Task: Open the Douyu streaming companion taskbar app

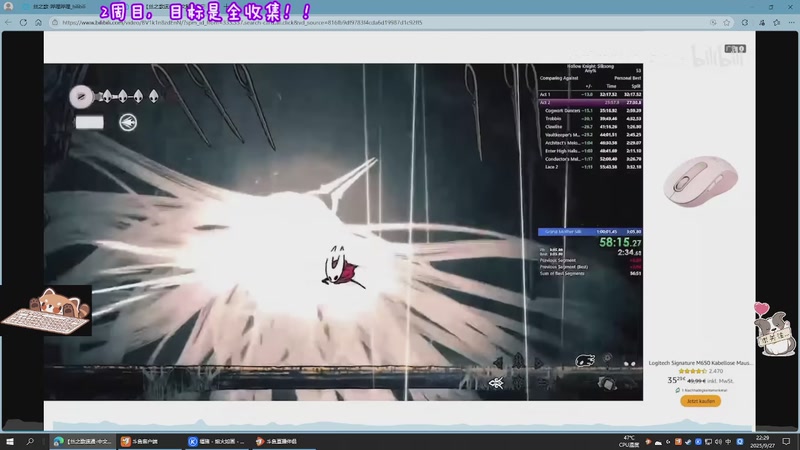Action: (x=283, y=441)
